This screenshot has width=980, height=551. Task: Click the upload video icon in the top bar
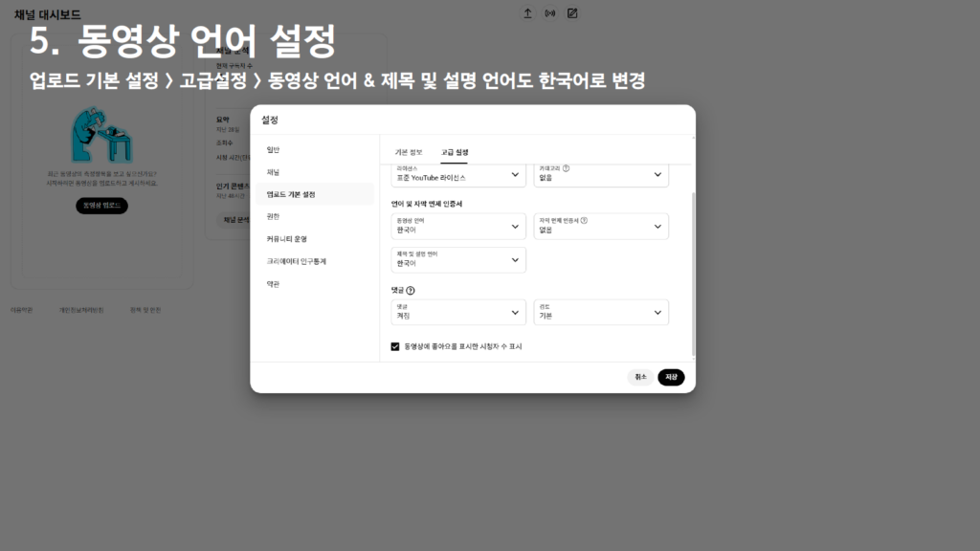[527, 13]
